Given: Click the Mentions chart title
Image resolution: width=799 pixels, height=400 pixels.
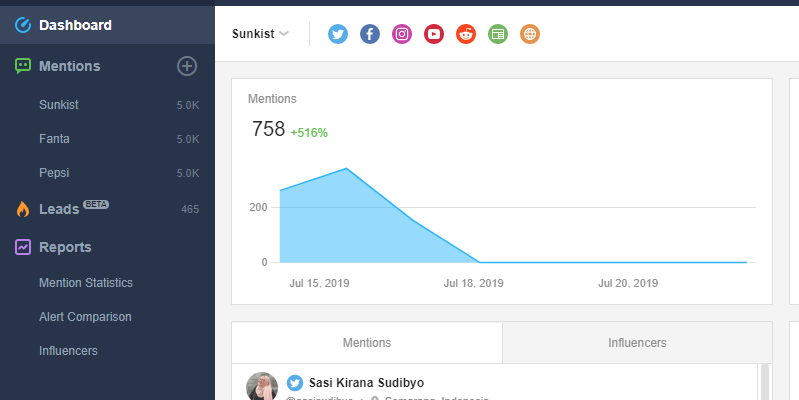Looking at the screenshot, I should [272, 99].
